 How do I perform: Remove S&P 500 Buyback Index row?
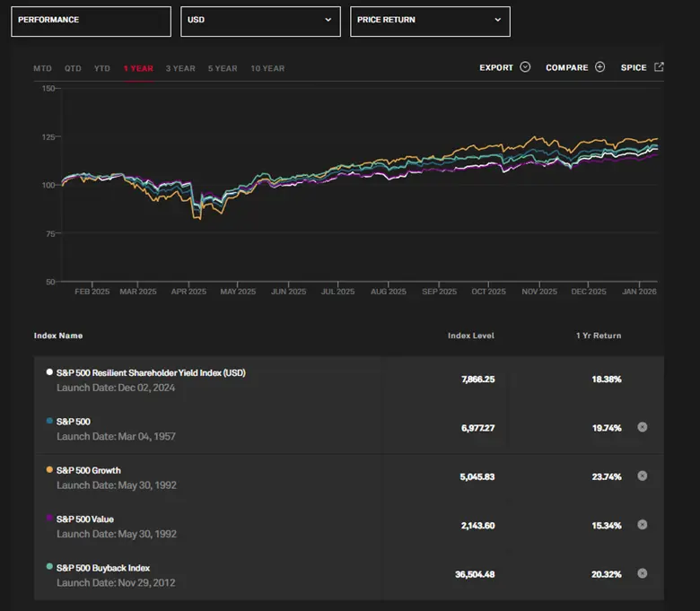tap(642, 573)
